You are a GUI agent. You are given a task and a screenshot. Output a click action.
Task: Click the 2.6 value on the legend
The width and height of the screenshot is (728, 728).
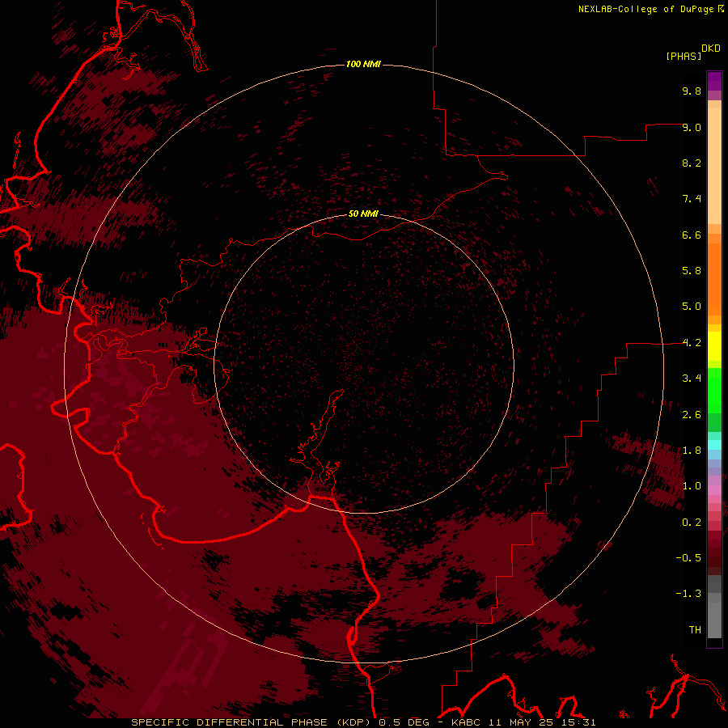coord(692,415)
